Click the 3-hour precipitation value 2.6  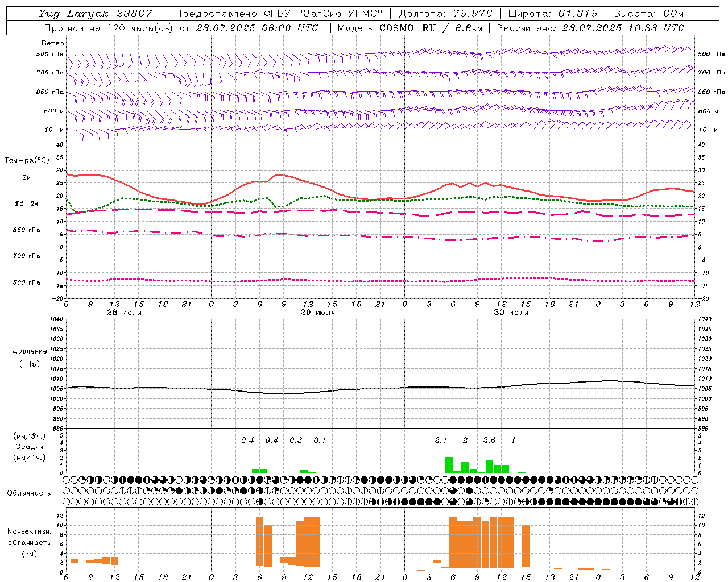coord(489,440)
